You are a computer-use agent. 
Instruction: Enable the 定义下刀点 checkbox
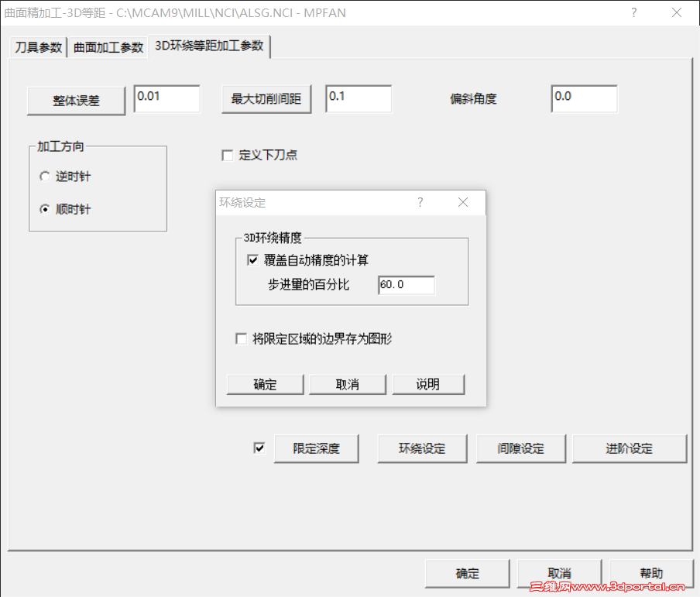(x=227, y=156)
